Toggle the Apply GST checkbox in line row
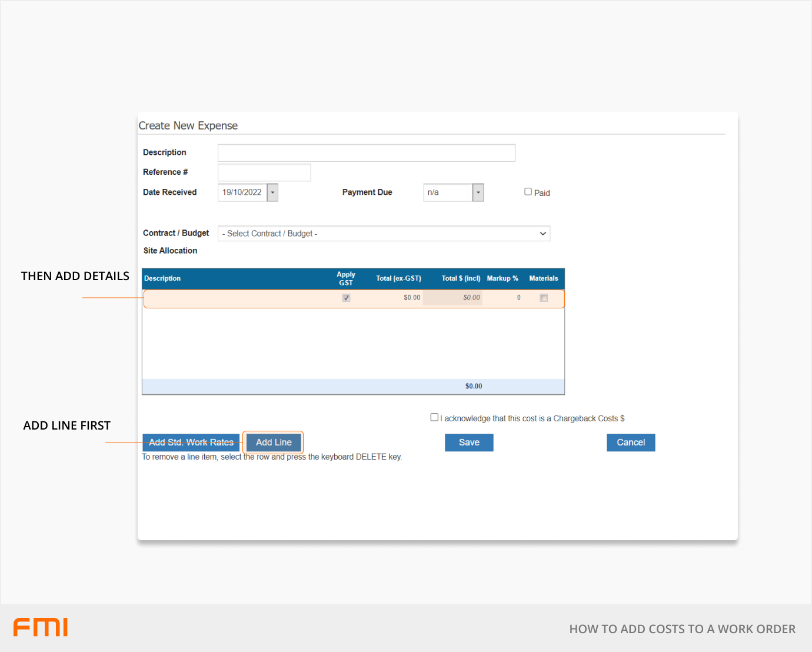The image size is (812, 652). point(346,298)
